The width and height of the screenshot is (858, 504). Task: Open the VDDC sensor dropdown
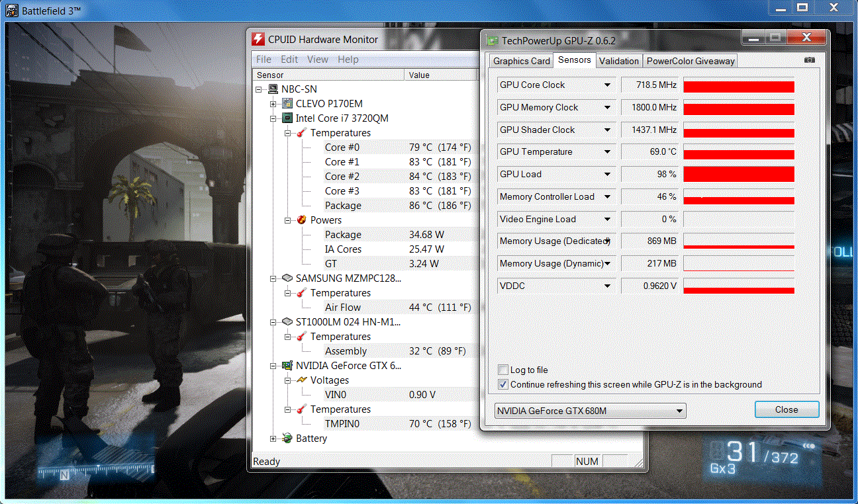[607, 286]
